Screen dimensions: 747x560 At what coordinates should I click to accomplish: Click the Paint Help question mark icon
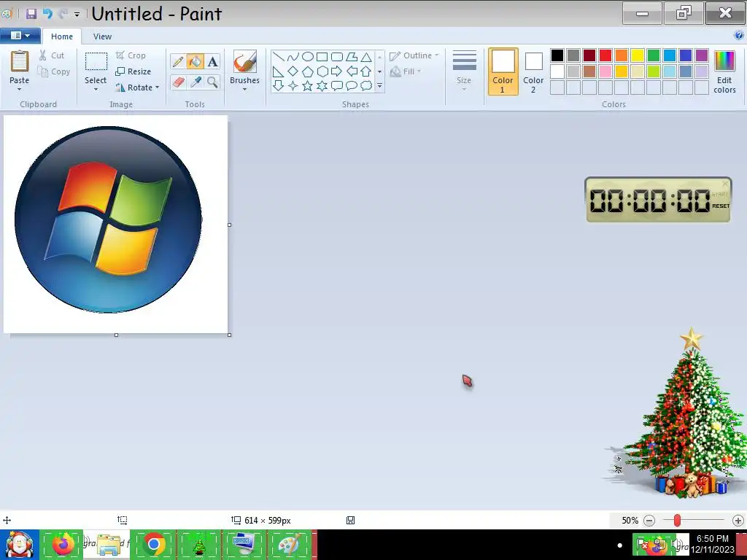(738, 35)
